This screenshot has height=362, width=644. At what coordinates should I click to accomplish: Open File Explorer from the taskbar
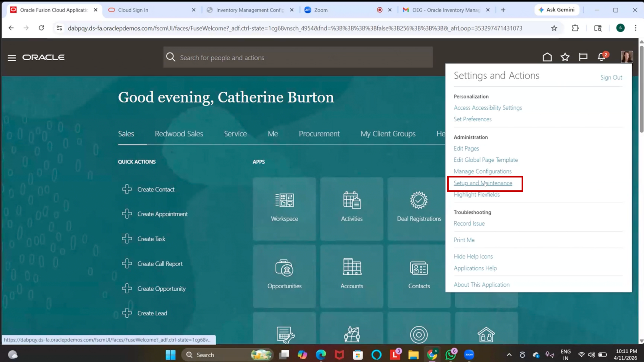413,355
